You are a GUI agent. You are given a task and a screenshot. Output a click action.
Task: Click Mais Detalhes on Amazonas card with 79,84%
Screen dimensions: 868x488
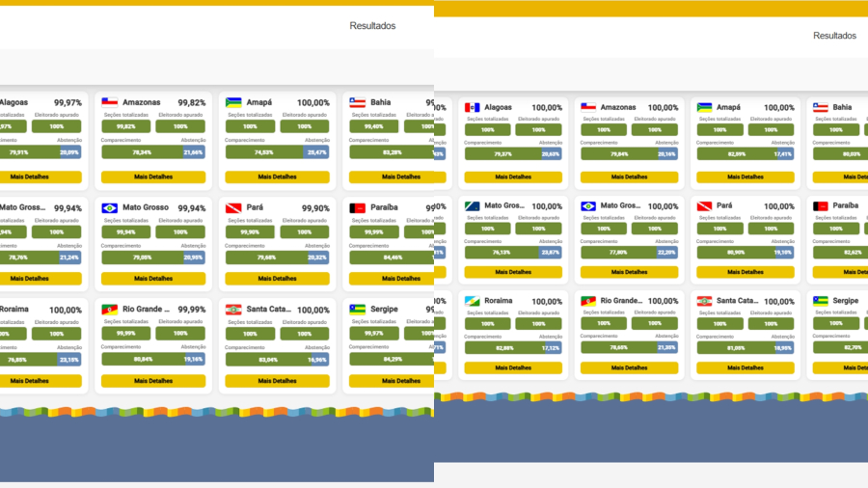[x=630, y=177]
